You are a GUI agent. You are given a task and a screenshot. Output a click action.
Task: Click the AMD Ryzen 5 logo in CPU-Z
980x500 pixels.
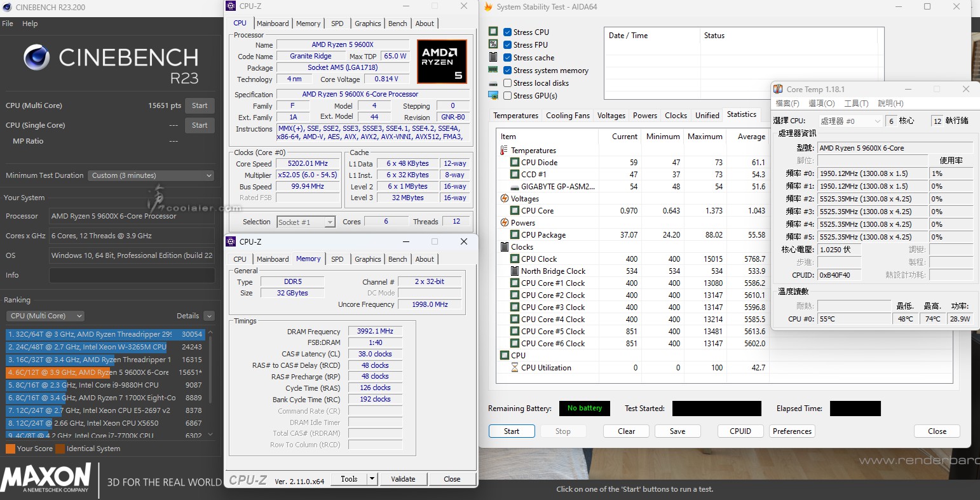(442, 62)
